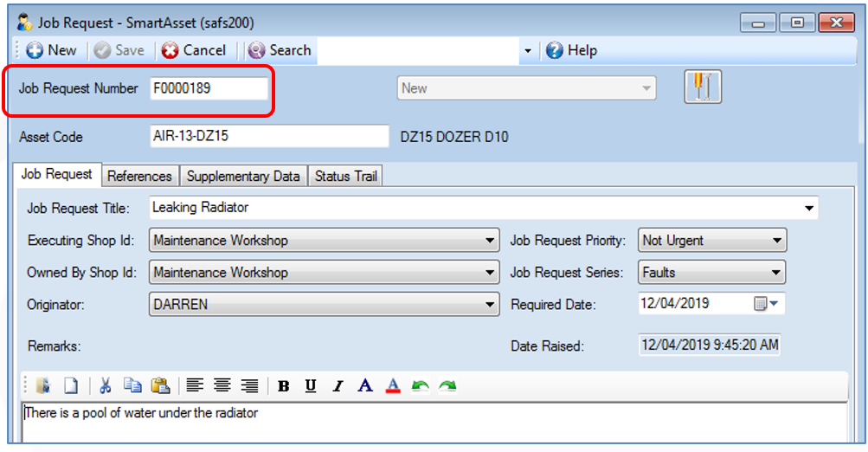Switch to the Job Request tab
The height and width of the screenshot is (452, 868).
pyautogui.click(x=56, y=174)
